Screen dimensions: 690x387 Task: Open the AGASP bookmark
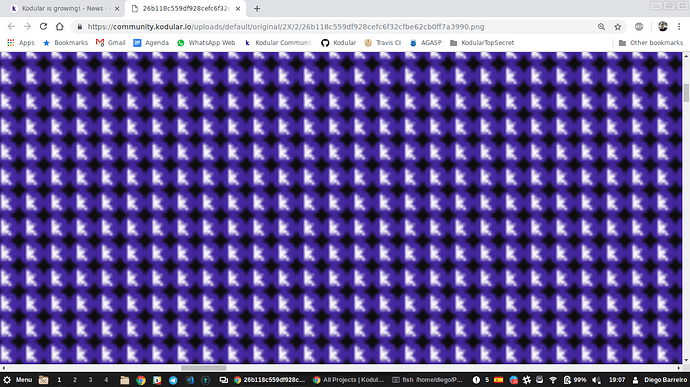coord(426,43)
